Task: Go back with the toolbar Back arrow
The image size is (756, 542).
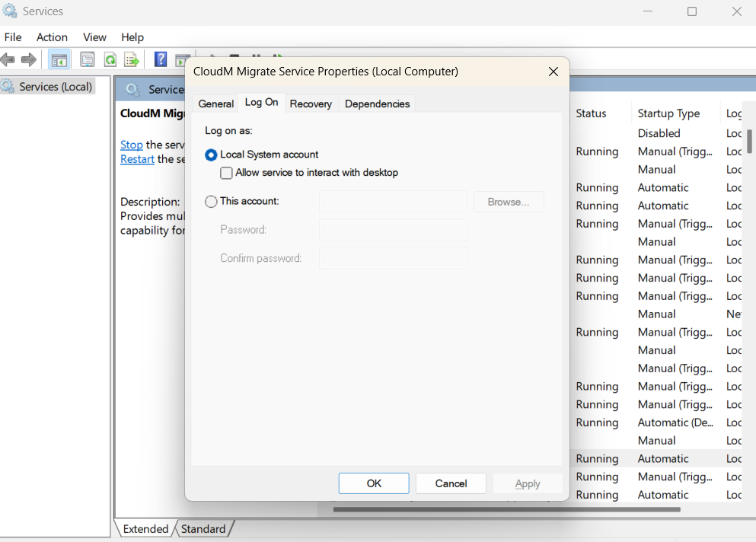Action: coord(8,60)
